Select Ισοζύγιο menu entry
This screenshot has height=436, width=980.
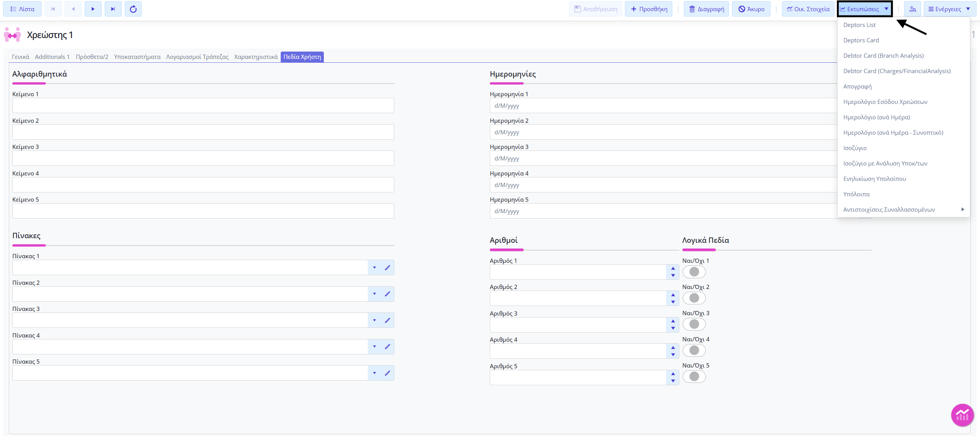(x=903, y=148)
